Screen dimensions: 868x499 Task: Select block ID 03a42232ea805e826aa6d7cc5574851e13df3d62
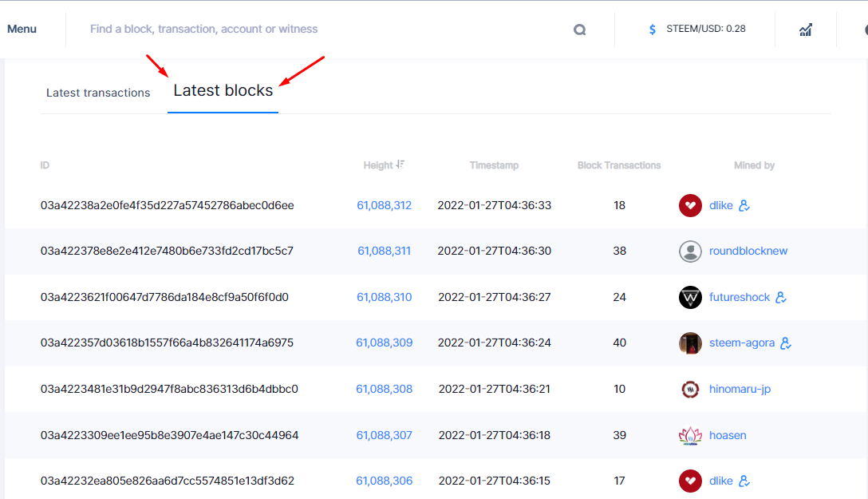click(x=168, y=481)
